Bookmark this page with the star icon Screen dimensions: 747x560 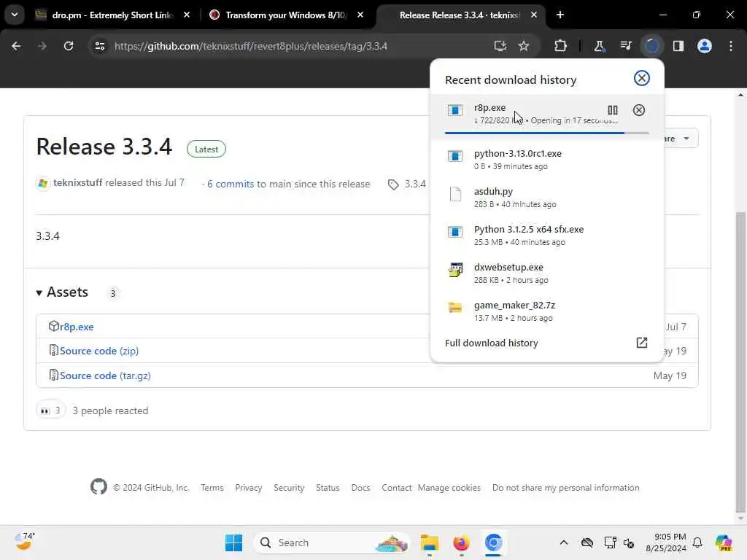pyautogui.click(x=524, y=46)
